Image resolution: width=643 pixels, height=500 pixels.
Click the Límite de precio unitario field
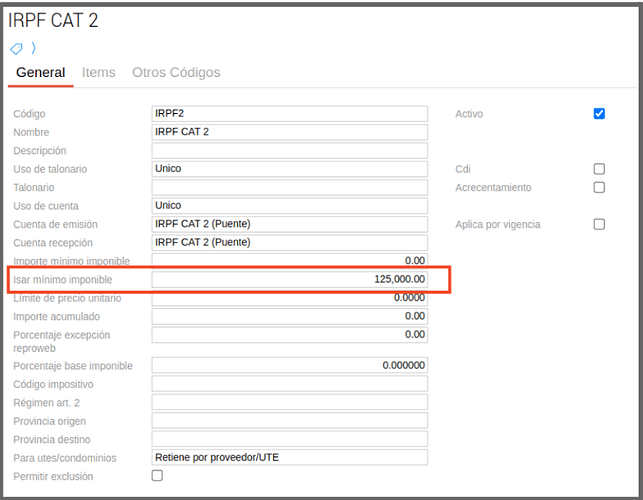(x=290, y=298)
